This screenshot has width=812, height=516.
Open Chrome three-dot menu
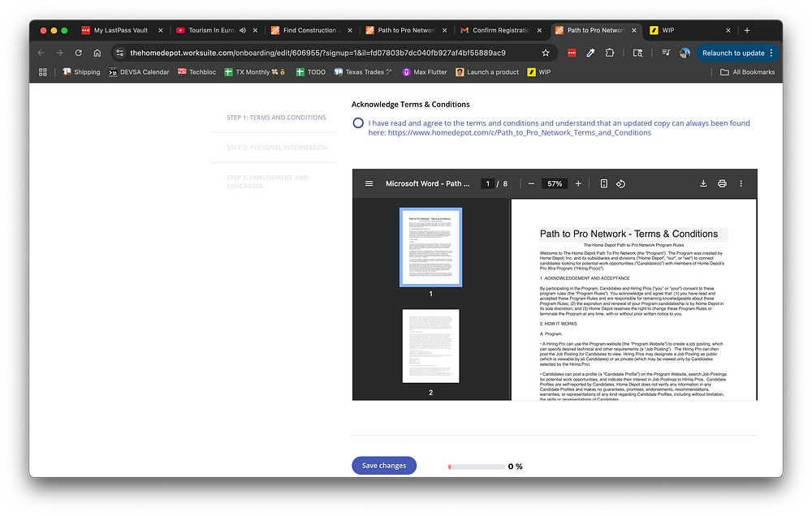(771, 53)
